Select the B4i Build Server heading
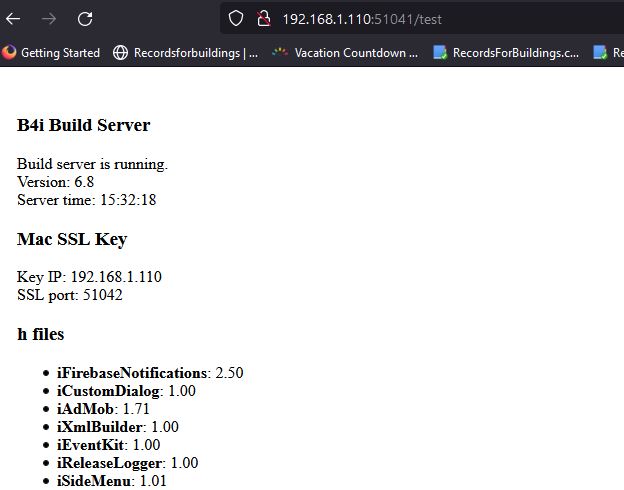This screenshot has height=490, width=624. pyautogui.click(x=84, y=125)
